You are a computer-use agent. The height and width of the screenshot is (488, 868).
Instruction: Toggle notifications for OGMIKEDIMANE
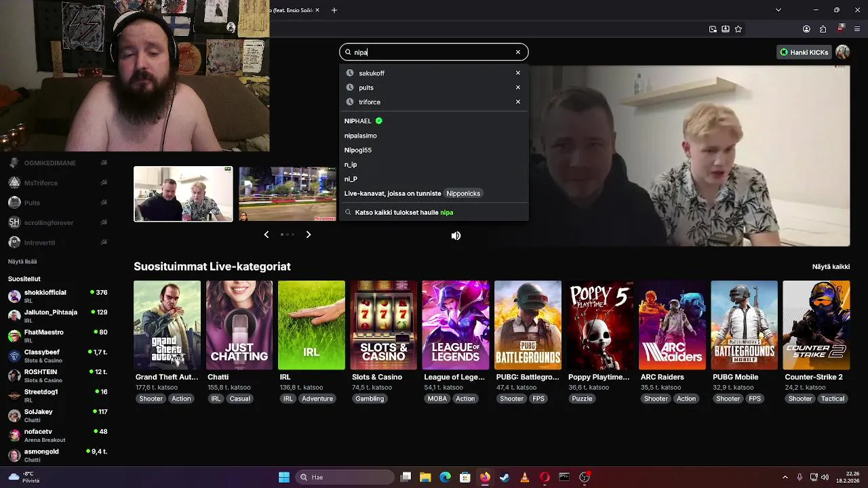pos(104,163)
